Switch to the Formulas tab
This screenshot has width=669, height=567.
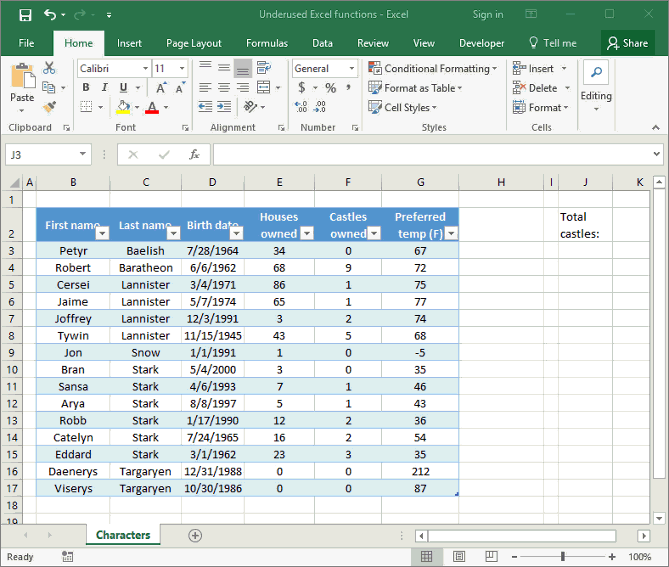pyautogui.click(x=267, y=43)
